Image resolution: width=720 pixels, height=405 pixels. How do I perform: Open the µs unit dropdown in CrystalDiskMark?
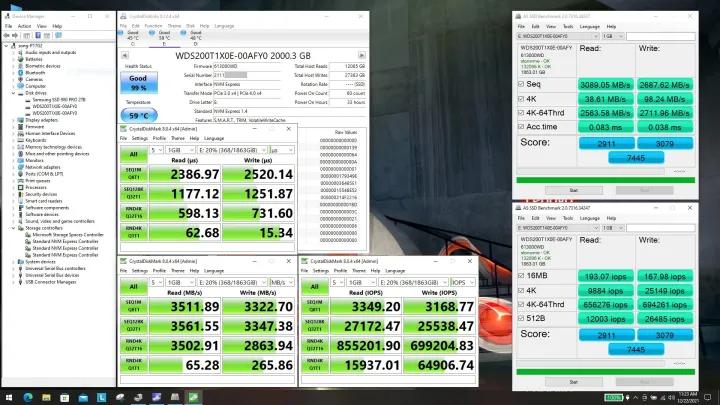click(281, 150)
